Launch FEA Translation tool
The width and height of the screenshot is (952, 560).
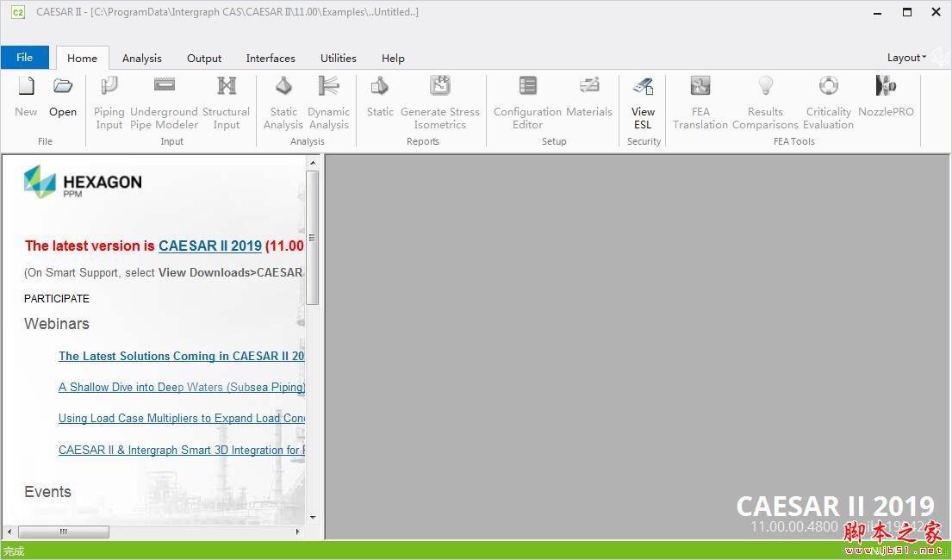coord(700,102)
